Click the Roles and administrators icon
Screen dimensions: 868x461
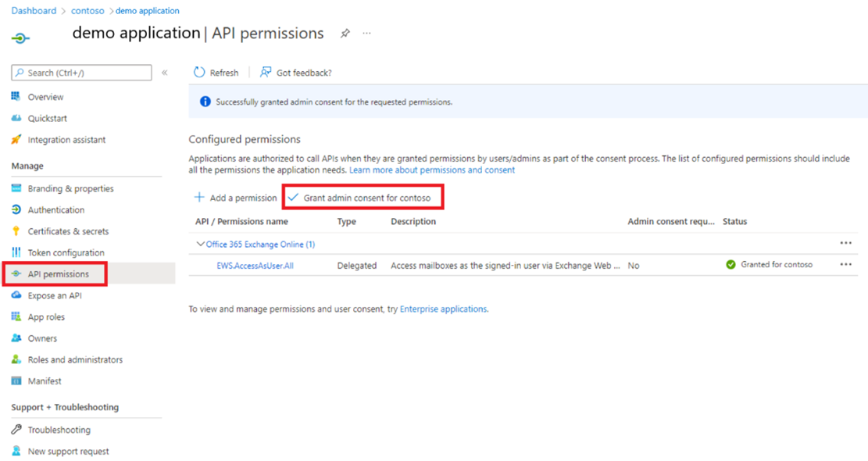pos(16,359)
